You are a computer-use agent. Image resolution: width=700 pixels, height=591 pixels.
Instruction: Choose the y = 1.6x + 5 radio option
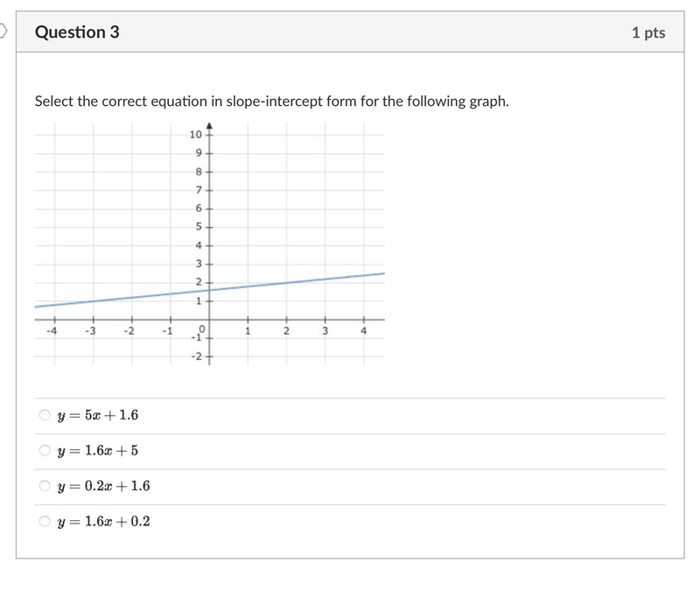coord(45,450)
